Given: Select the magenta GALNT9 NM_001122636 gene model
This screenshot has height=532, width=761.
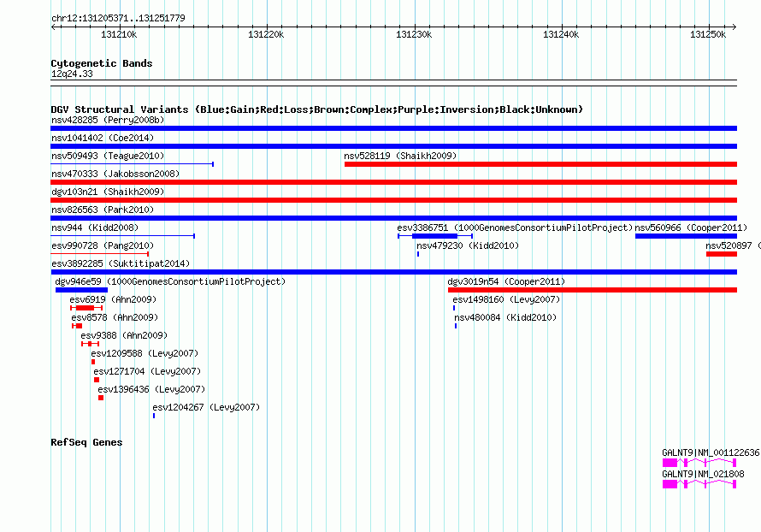Looking at the screenshot, I should tap(699, 463).
